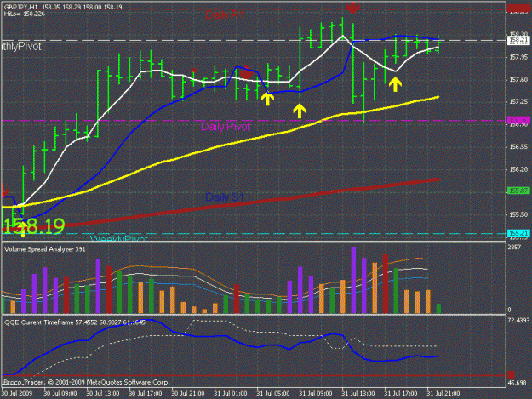The image size is (532, 399).
Task: Click the WeeklyPivot label
Action: pos(119,238)
